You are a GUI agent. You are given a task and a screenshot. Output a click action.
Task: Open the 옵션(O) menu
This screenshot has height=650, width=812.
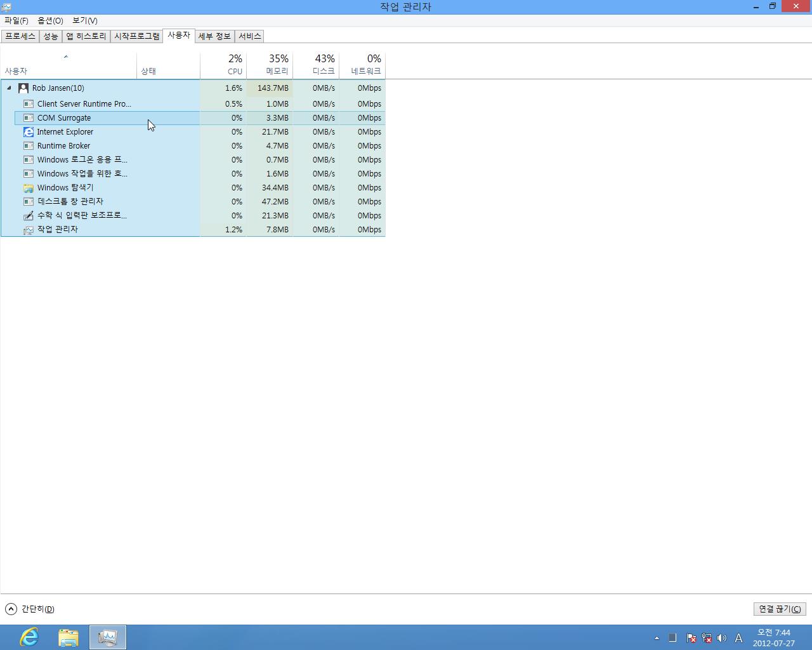tap(50, 21)
